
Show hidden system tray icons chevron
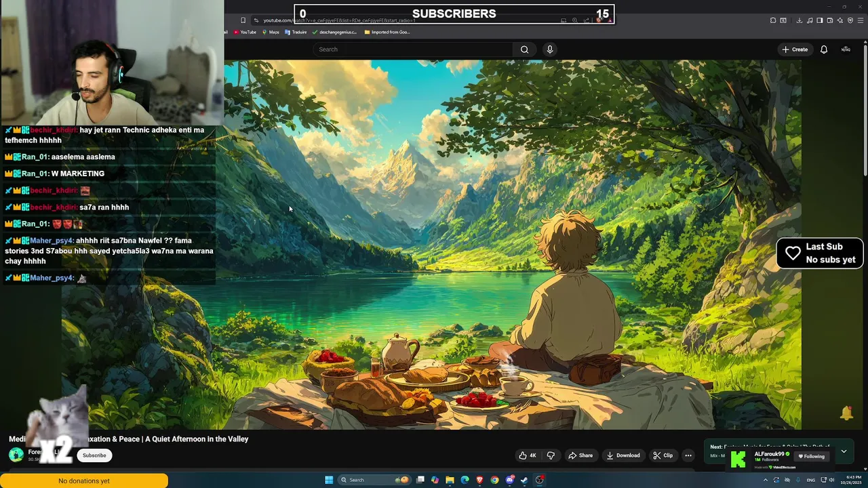coord(766,480)
